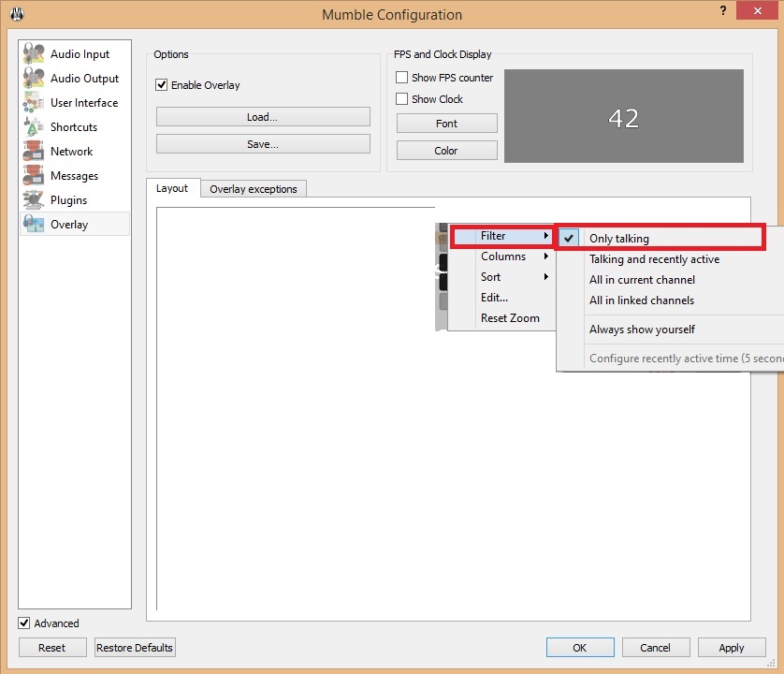Open the Audio Output settings icon
The width and height of the screenshot is (784, 674).
[34, 78]
